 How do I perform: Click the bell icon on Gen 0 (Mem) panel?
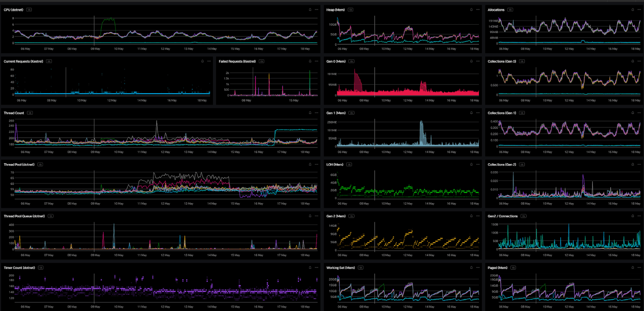click(x=471, y=61)
